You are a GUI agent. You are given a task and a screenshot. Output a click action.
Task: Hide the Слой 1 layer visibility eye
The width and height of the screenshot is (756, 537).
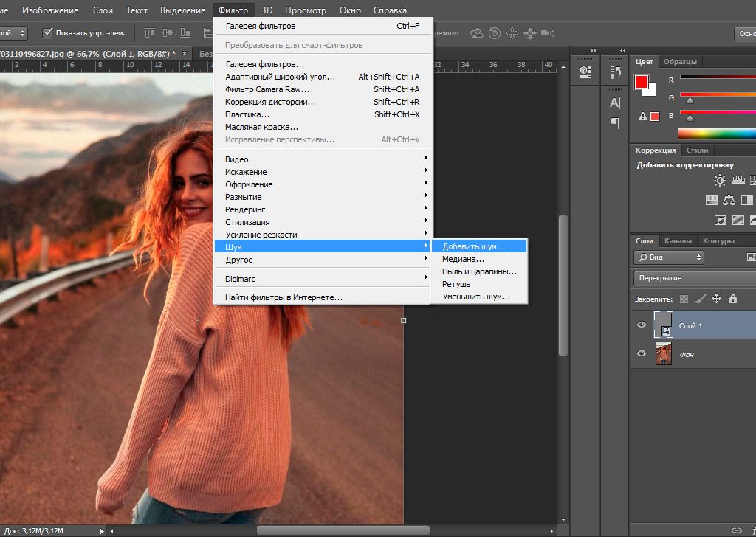(x=642, y=325)
